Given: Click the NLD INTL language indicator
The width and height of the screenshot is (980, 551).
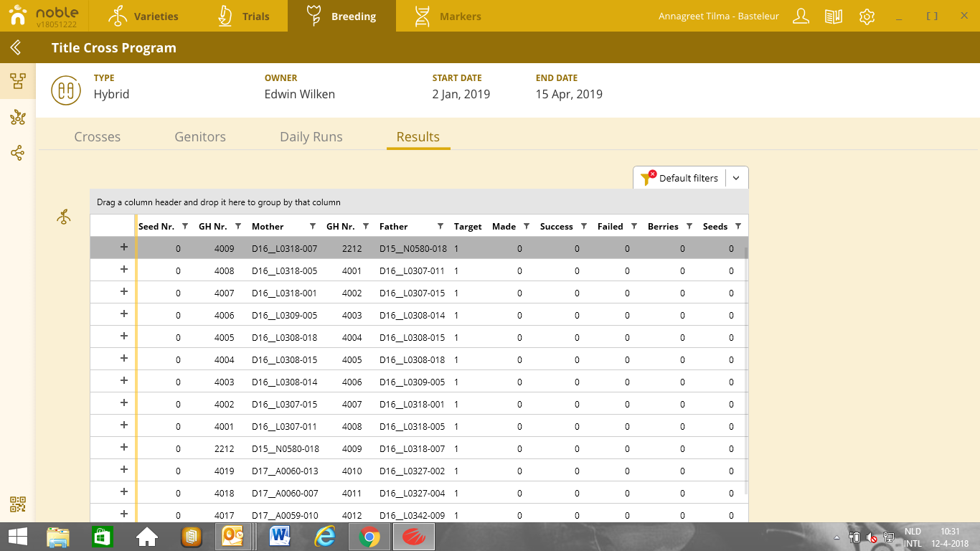Looking at the screenshot, I should pyautogui.click(x=913, y=537).
